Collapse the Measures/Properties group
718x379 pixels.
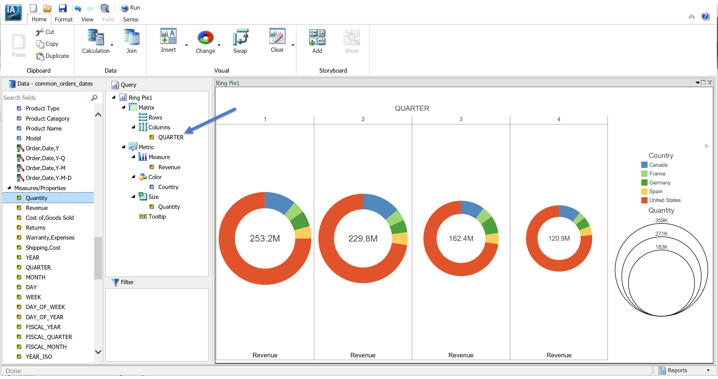pos(9,188)
